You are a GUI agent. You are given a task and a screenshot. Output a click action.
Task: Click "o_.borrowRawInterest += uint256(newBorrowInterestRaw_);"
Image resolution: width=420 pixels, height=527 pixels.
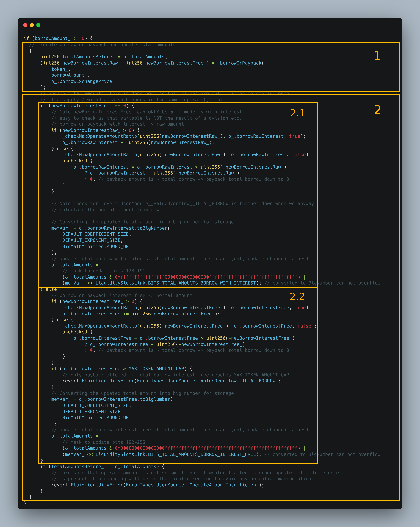click(x=138, y=143)
